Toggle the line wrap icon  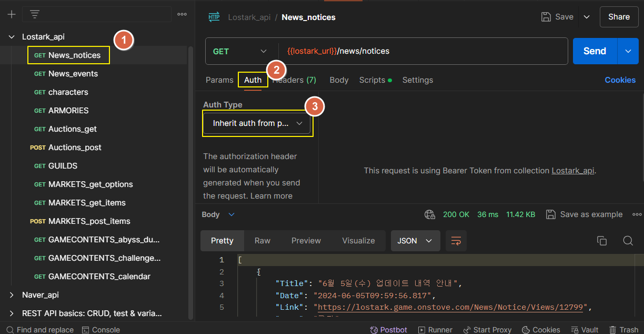pos(456,241)
